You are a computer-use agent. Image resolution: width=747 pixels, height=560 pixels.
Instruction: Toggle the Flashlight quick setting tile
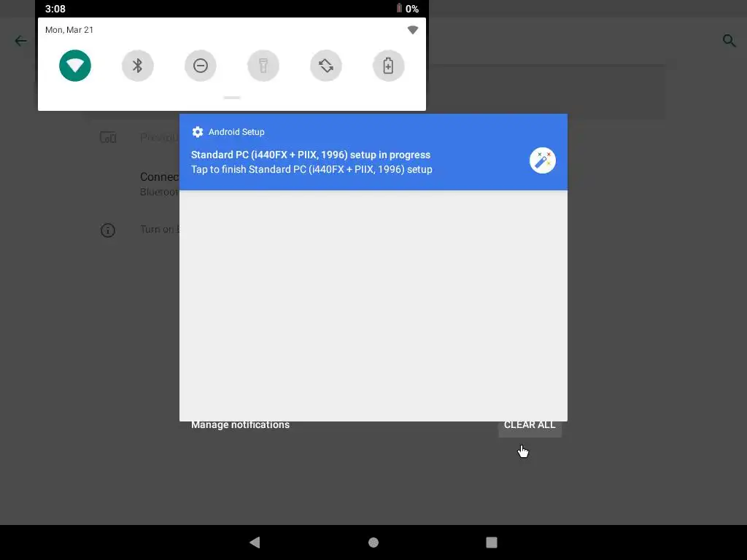pos(263,66)
